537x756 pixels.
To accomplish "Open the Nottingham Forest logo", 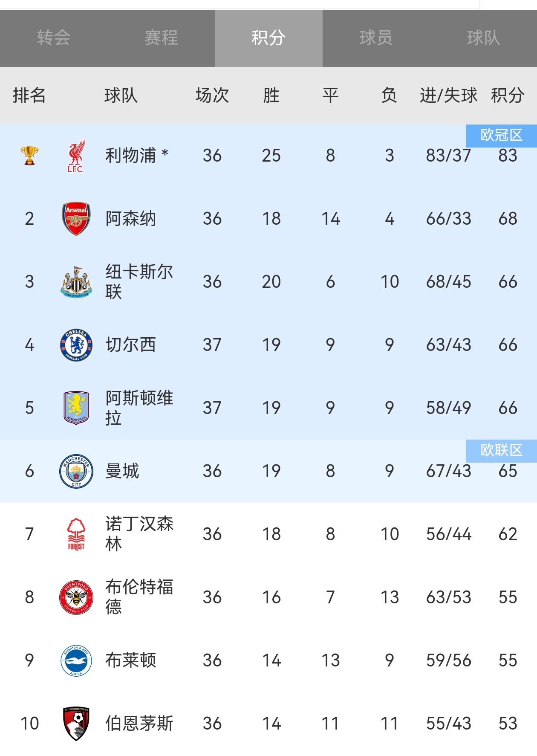I will coord(76,534).
